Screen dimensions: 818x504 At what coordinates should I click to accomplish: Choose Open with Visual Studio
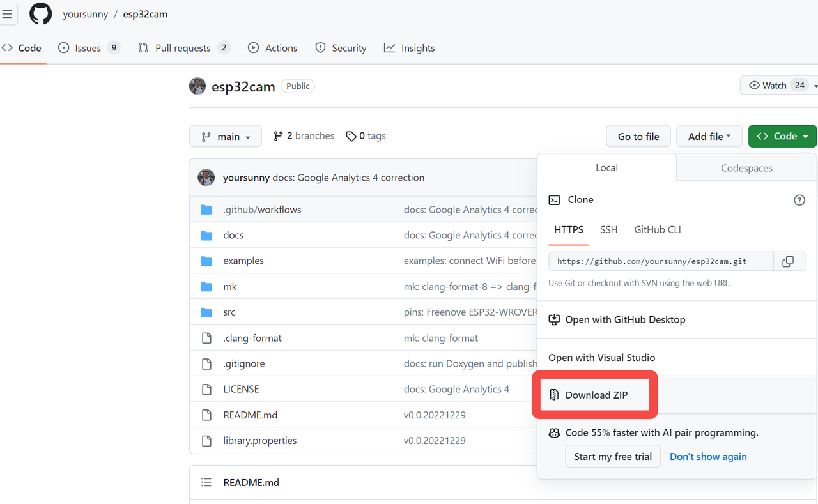coord(601,358)
